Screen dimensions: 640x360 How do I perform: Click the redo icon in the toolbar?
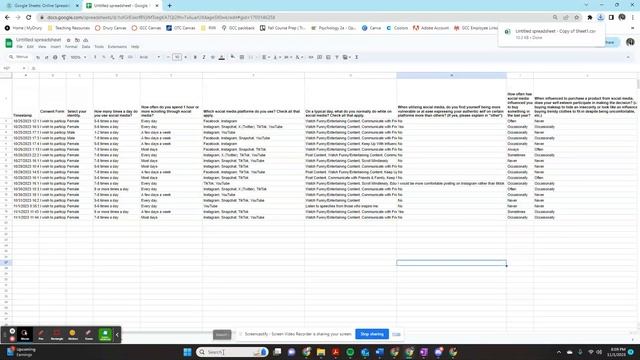[x=47, y=57]
